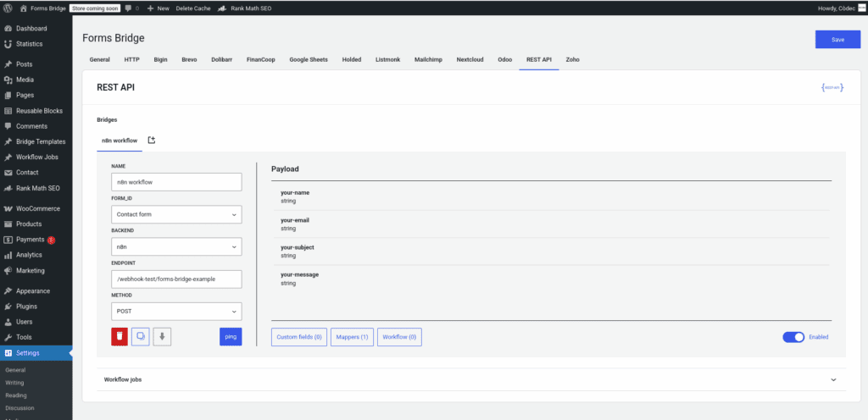Switch to the Google Sheets tab
868x420 pixels.
tap(309, 59)
